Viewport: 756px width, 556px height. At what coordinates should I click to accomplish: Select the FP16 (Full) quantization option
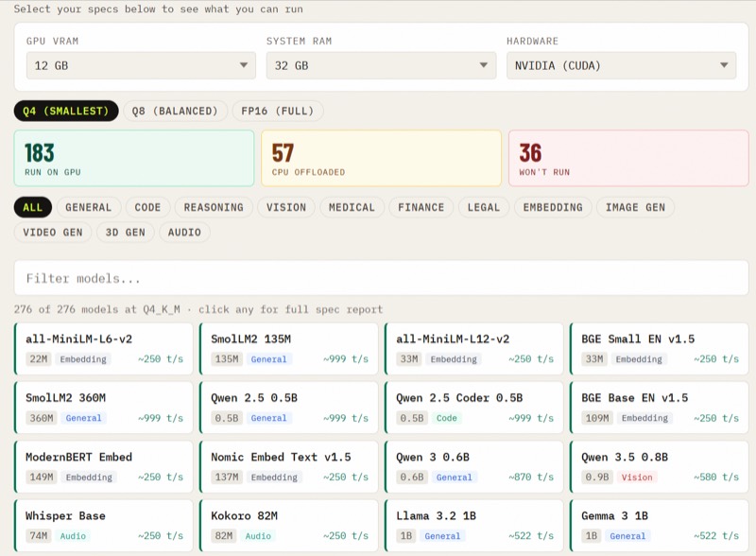click(x=278, y=111)
